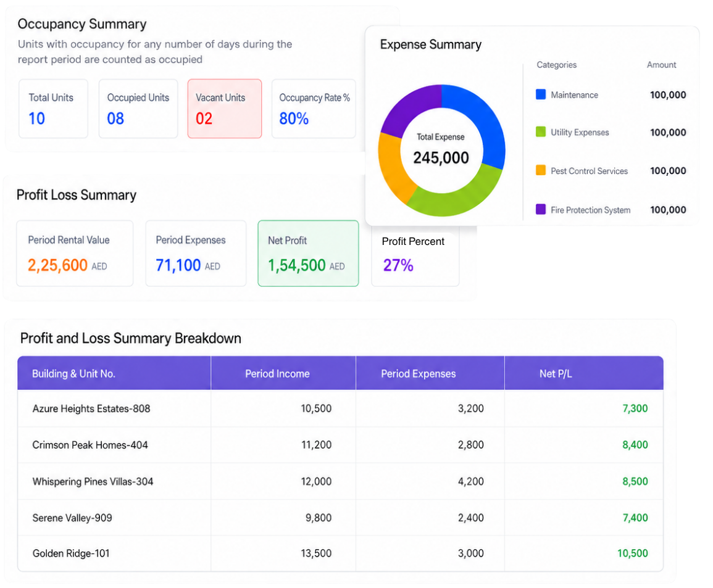Viewport: 713px width, 588px height.
Task: Click the Utility Expenses category label
Action: 580,132
